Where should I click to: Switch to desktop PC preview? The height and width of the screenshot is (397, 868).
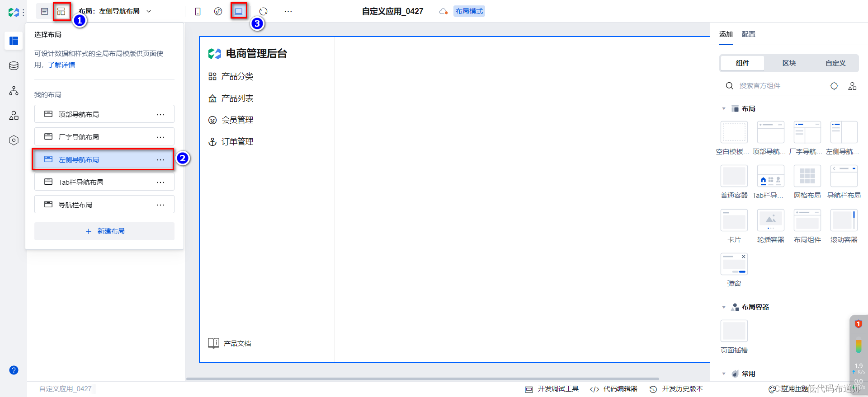click(x=239, y=11)
